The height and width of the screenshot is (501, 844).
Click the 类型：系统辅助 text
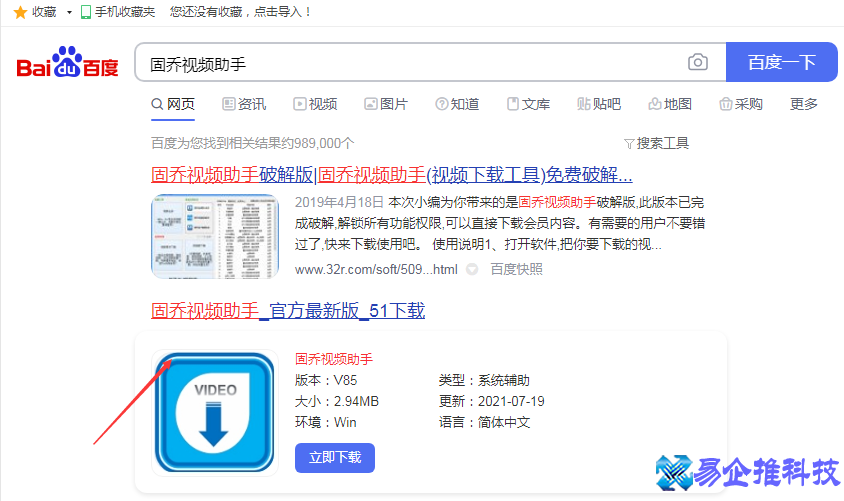point(484,380)
